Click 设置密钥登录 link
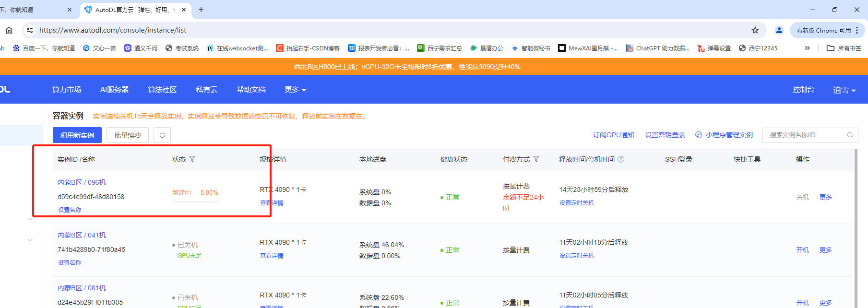Viewport: 868px width, 308px height. pos(665,135)
